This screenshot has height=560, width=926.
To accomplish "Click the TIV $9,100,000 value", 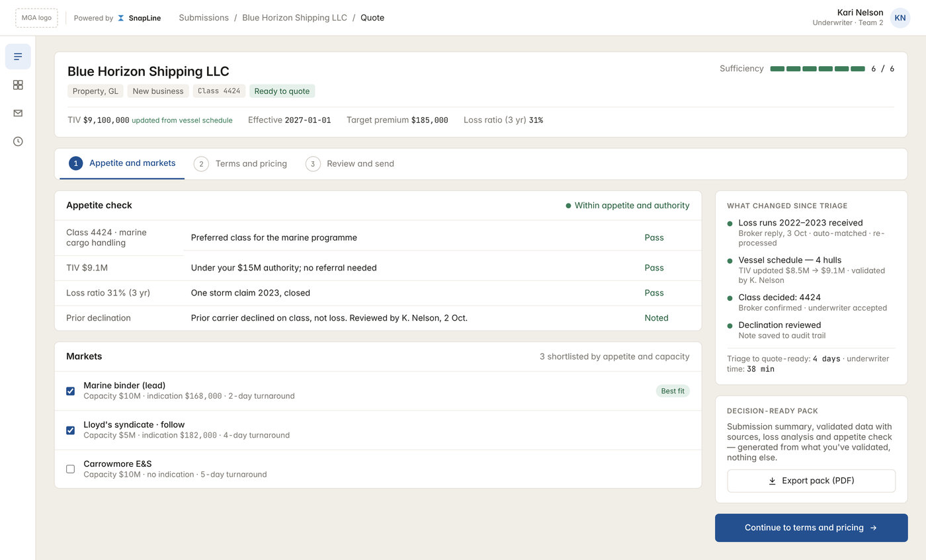I will 106,120.
